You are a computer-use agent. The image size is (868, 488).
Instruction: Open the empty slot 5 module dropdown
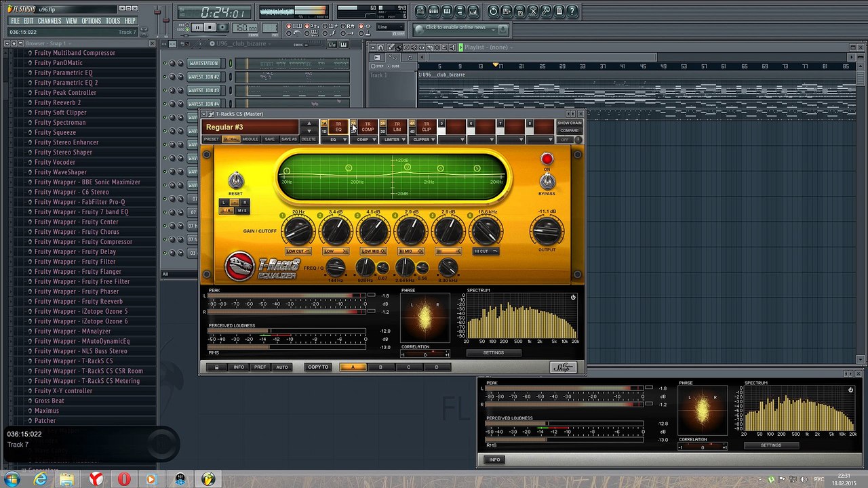453,140
